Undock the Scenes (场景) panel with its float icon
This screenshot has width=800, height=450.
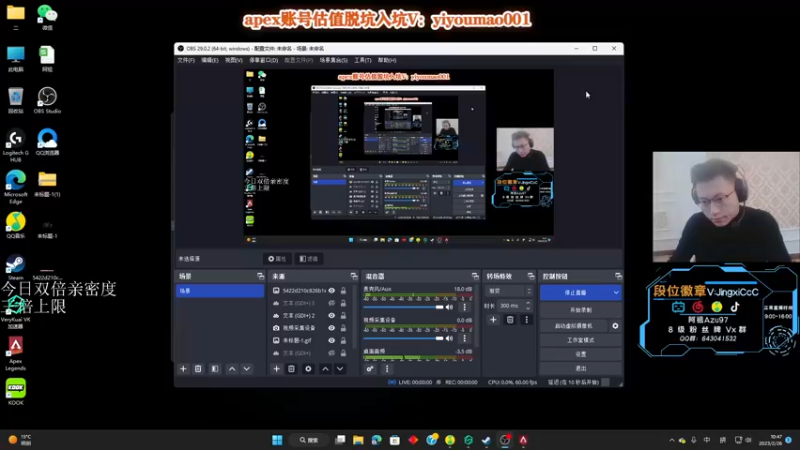pos(261,276)
